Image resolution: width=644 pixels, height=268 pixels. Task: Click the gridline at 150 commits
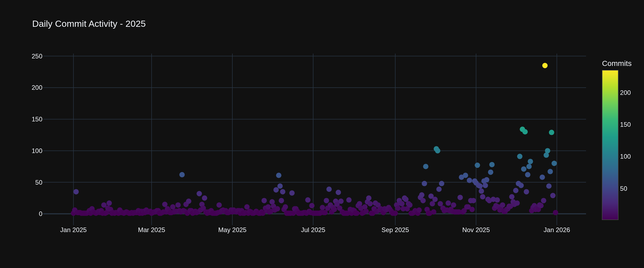322,120
